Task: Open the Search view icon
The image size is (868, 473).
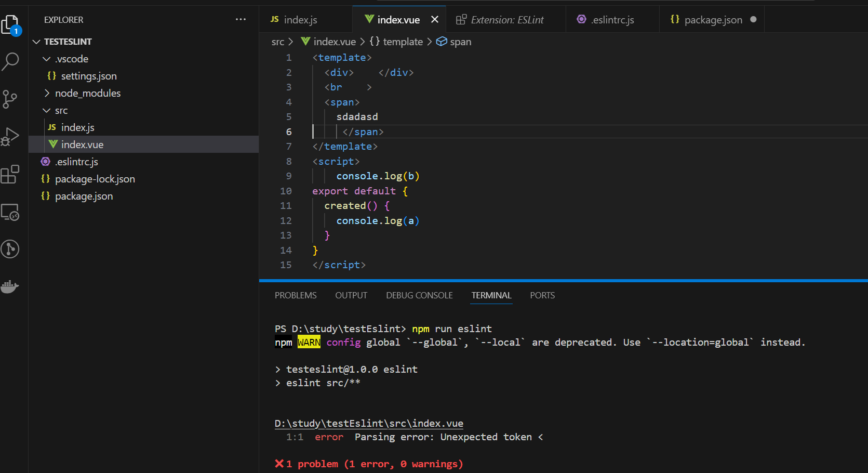Action: click(10, 61)
